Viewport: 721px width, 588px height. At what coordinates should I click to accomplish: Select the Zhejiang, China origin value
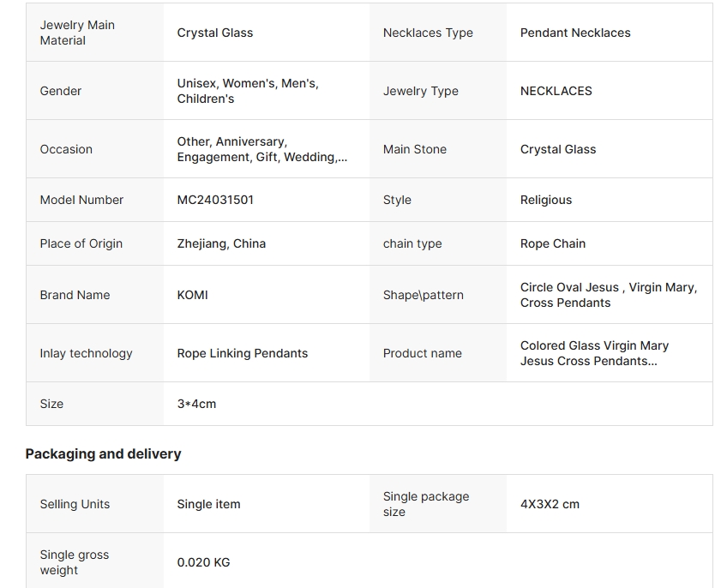(x=221, y=243)
